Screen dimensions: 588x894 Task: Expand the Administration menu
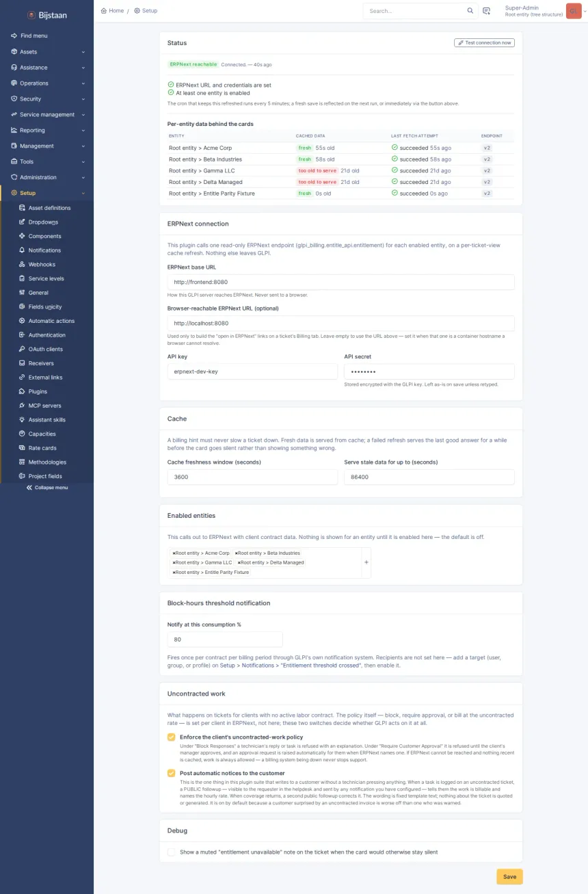pyautogui.click(x=46, y=177)
